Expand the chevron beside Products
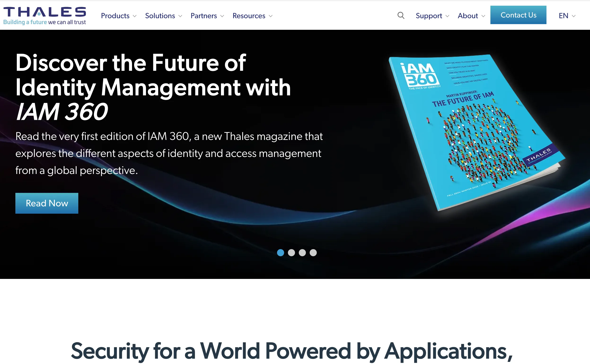 click(x=135, y=16)
